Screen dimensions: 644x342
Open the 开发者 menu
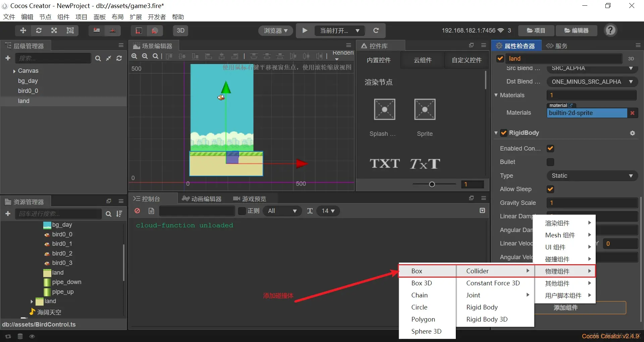click(x=157, y=17)
